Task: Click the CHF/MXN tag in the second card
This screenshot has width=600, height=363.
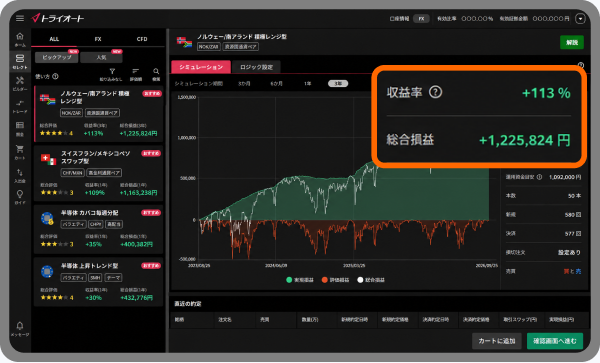Action: (x=73, y=173)
